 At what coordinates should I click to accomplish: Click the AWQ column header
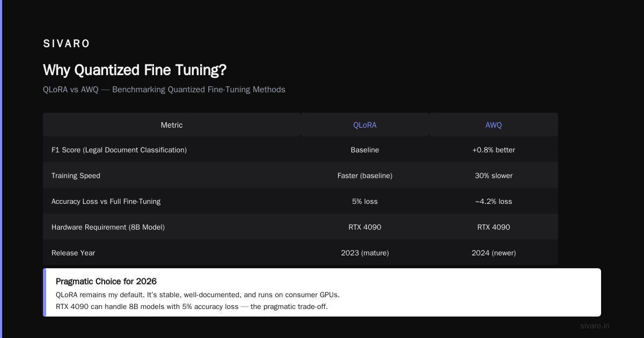(x=494, y=125)
